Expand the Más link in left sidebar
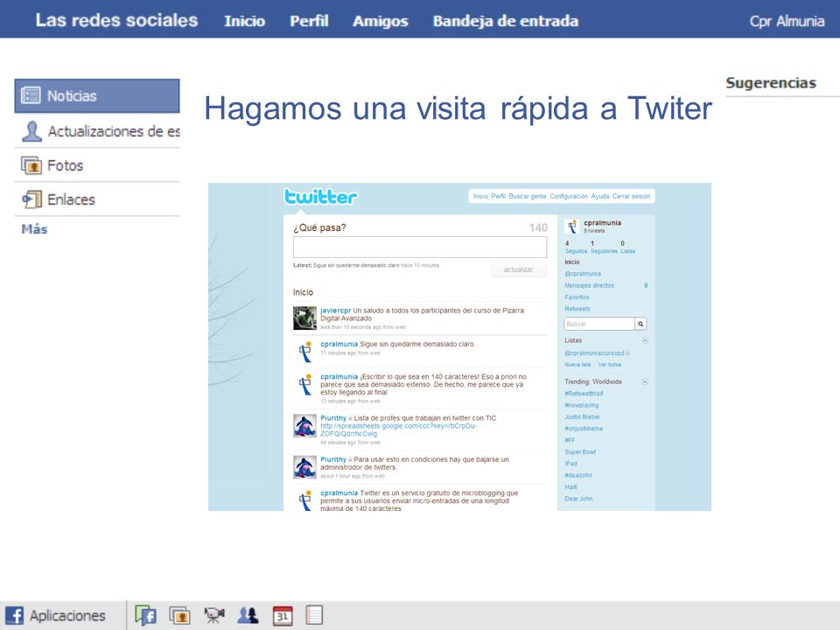840x630 pixels. pos(34,229)
